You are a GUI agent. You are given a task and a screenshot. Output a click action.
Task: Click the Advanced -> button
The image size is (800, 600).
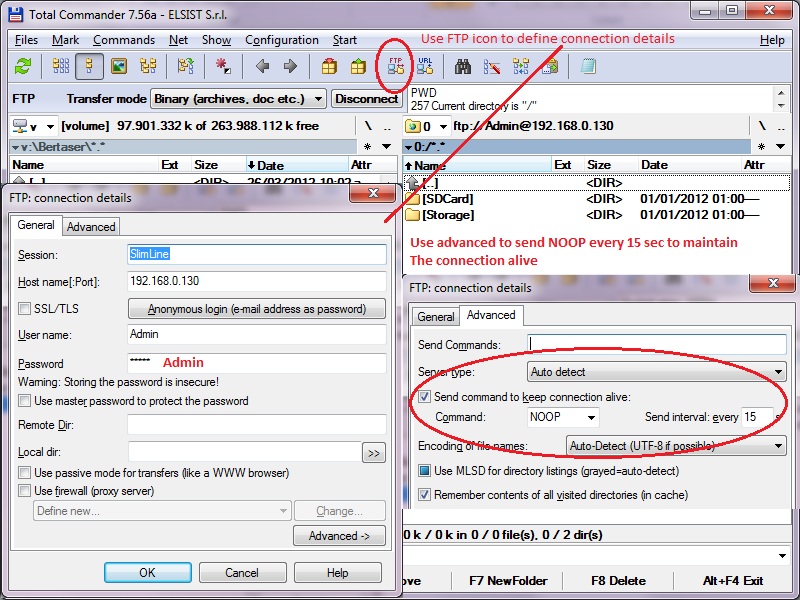[x=339, y=536]
